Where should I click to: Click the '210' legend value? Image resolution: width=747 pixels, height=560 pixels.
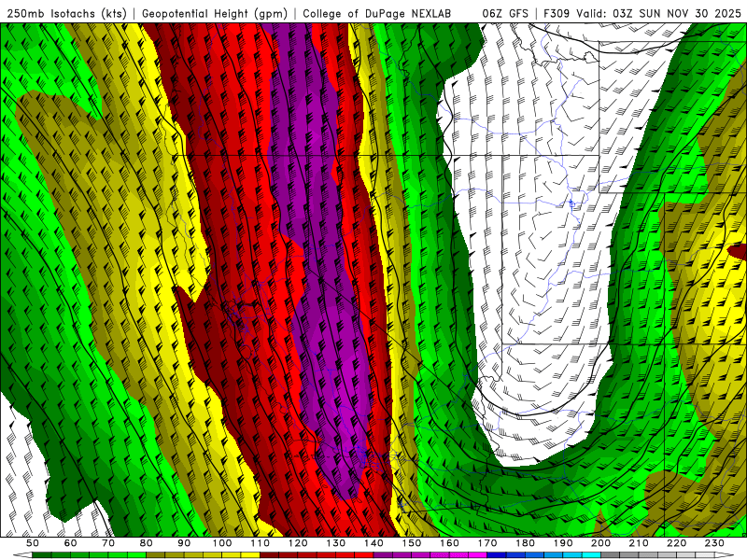(639, 543)
